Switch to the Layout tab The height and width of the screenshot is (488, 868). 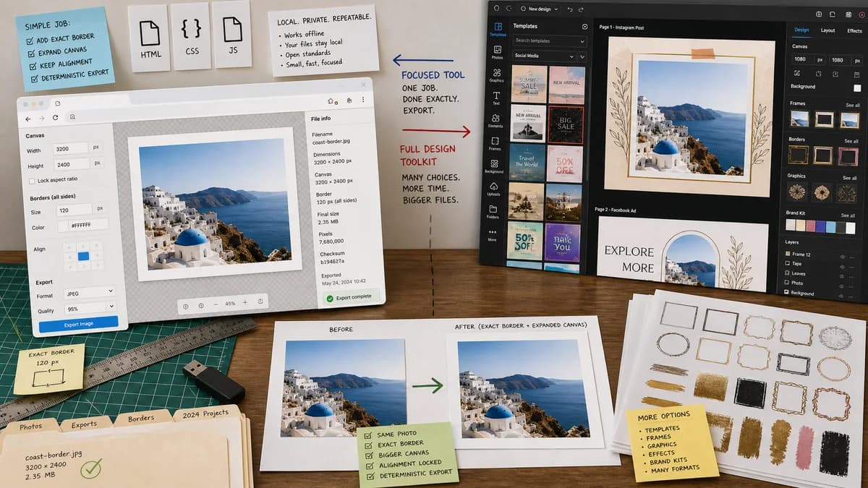click(827, 31)
